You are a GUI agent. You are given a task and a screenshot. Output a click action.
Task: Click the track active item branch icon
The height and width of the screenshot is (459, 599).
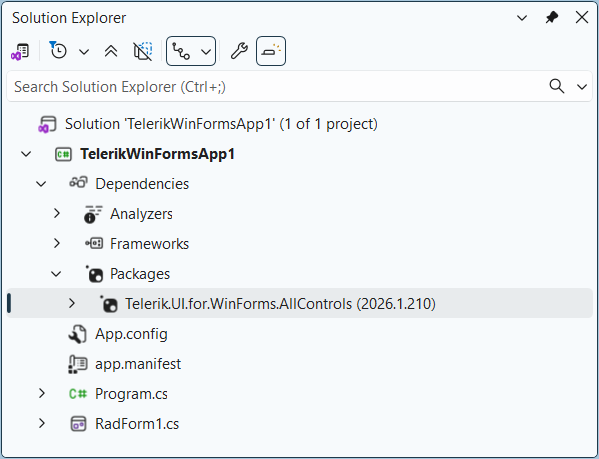(x=181, y=51)
